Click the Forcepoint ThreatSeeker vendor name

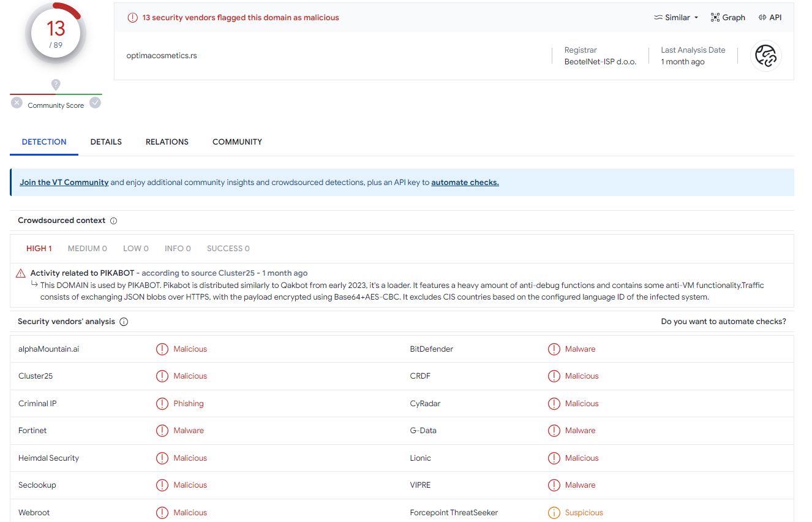pos(454,513)
